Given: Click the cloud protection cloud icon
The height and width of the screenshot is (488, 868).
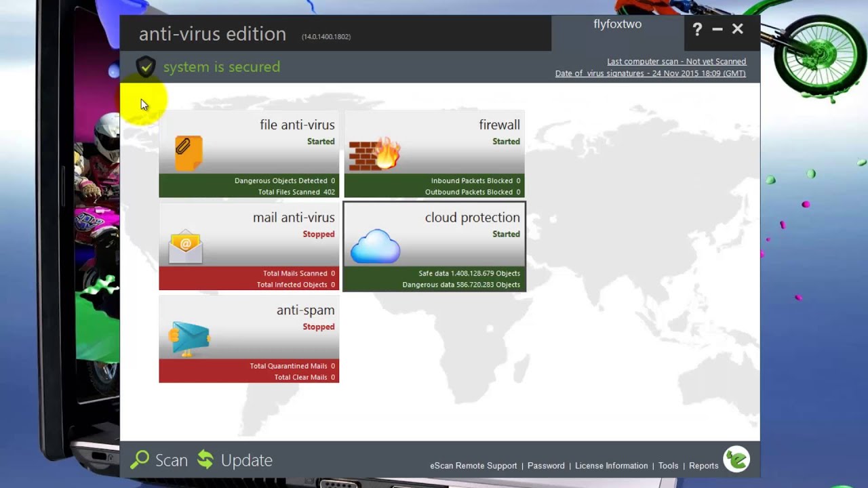Looking at the screenshot, I should (x=375, y=246).
